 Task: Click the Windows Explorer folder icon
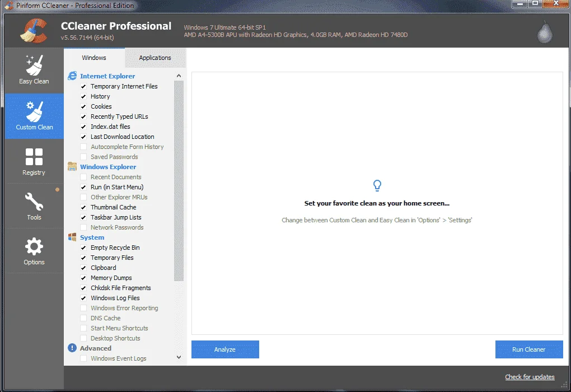tap(72, 166)
